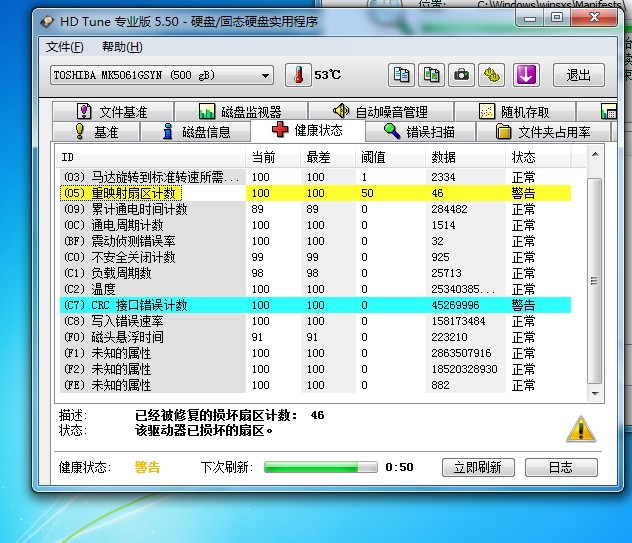Click the thermometer temperature icon
The image size is (632, 543).
[298, 75]
